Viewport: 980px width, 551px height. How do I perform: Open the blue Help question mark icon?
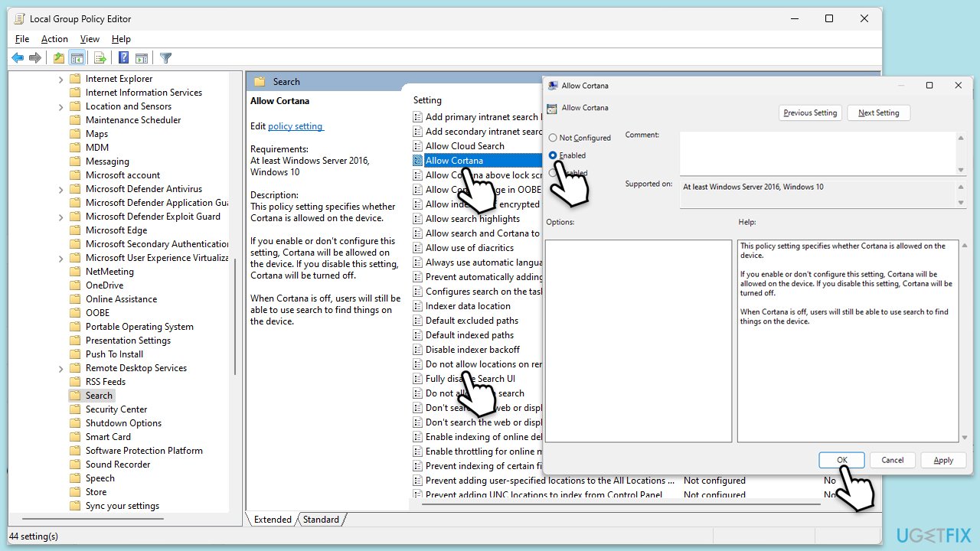point(123,58)
